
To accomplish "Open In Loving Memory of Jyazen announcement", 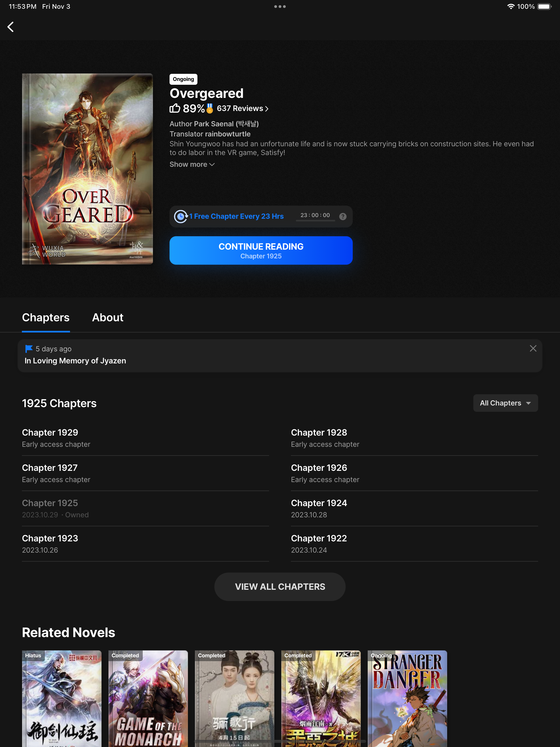I will coord(280,356).
